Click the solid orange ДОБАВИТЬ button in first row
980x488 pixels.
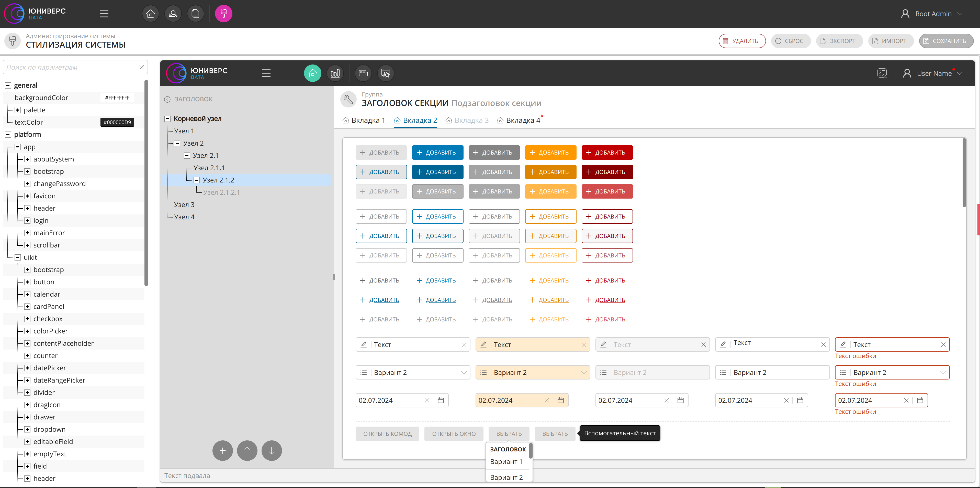point(550,153)
